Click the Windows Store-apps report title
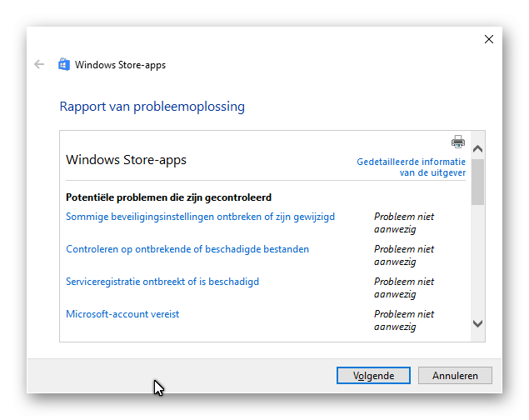Screen dimensions: 529x420 (x=126, y=159)
